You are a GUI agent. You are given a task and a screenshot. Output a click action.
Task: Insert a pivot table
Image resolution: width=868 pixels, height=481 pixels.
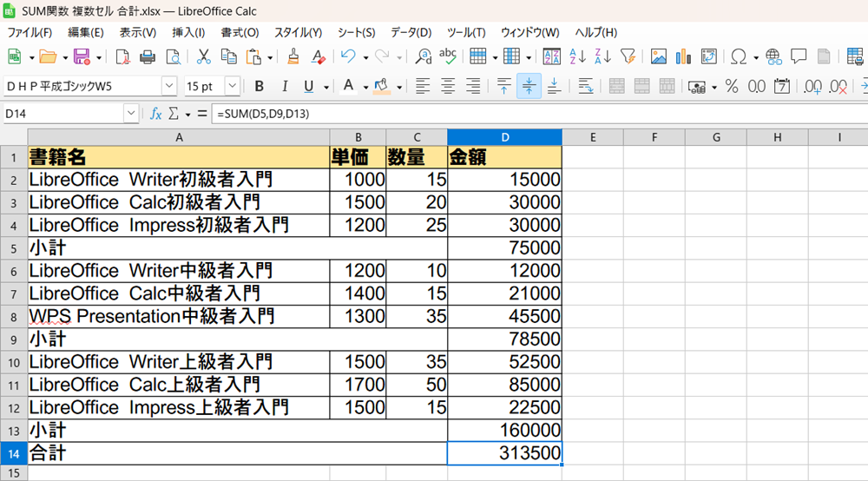(708, 56)
